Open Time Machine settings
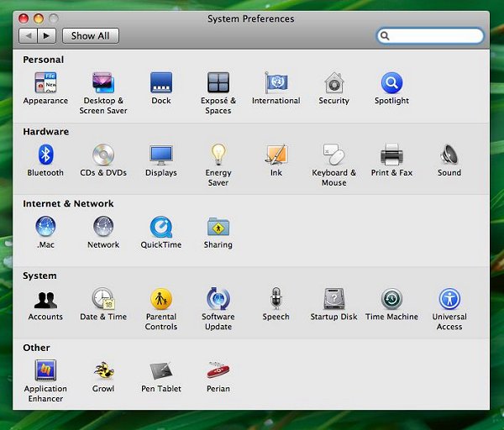This screenshot has height=430, width=504. pos(391,300)
